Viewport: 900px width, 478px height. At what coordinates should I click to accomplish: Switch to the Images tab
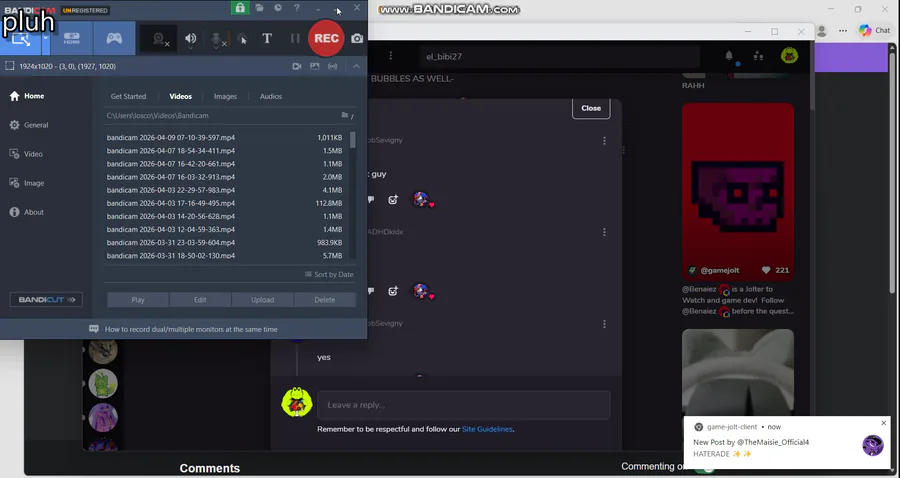pos(225,96)
